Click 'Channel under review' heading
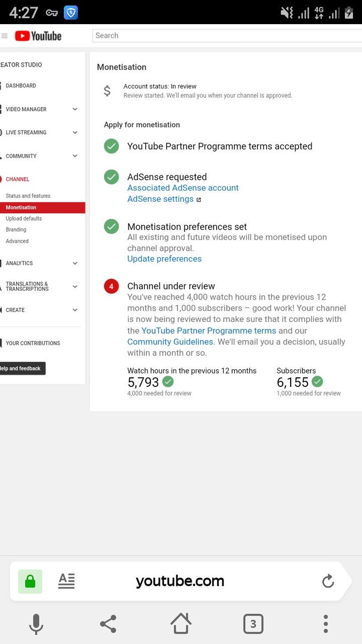Image resolution: width=362 pixels, height=644 pixels. [171, 286]
